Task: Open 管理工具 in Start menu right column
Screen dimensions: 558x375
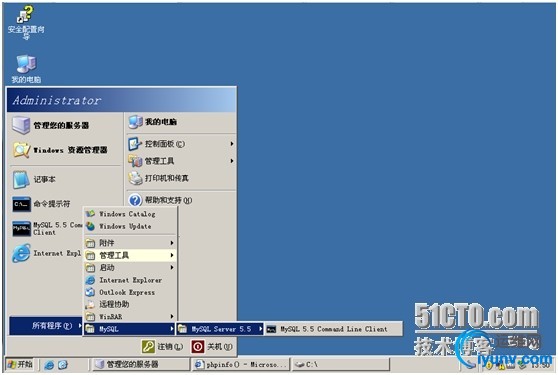Action: pos(181,161)
